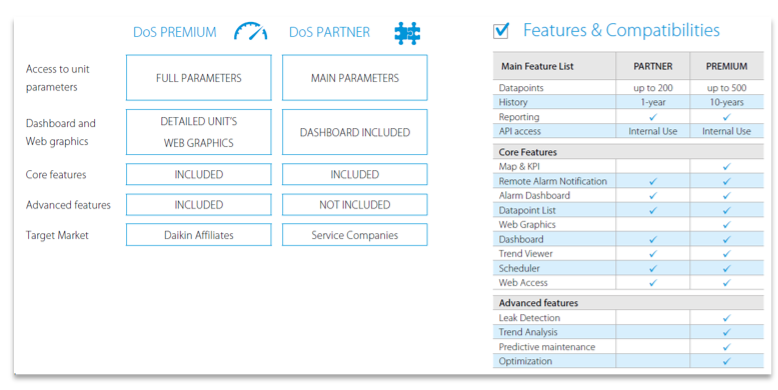Click the 'History' row label
Viewport: 778px width, 390px height.
(513, 102)
